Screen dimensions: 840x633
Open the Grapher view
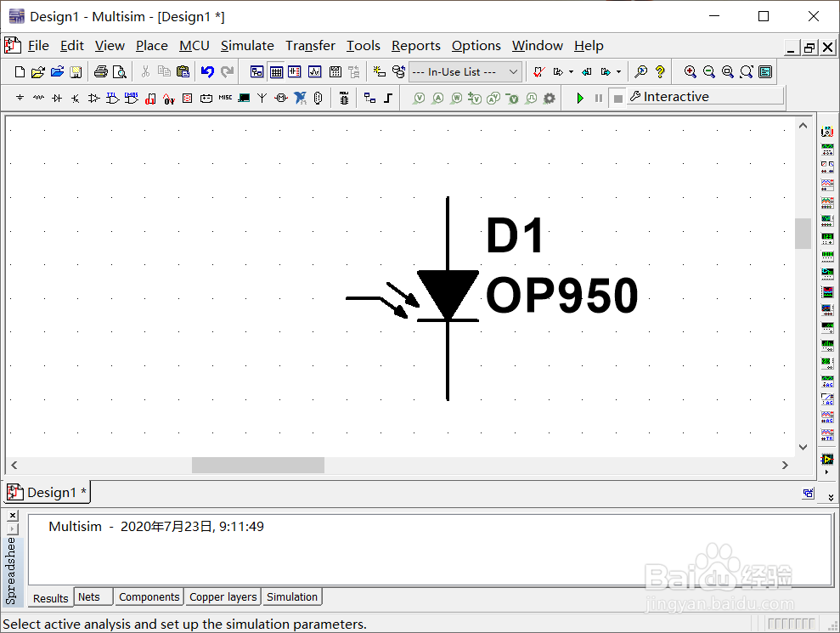(x=315, y=72)
